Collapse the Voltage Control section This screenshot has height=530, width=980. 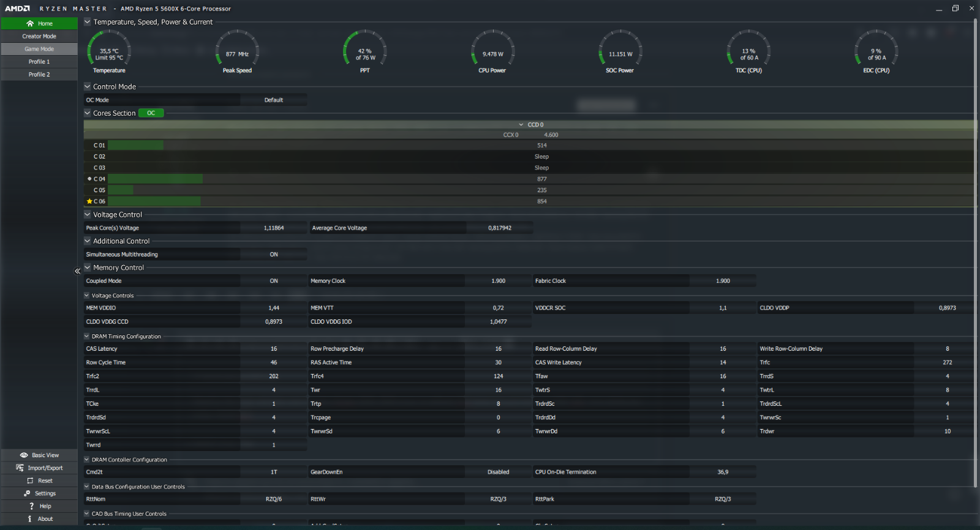point(87,215)
